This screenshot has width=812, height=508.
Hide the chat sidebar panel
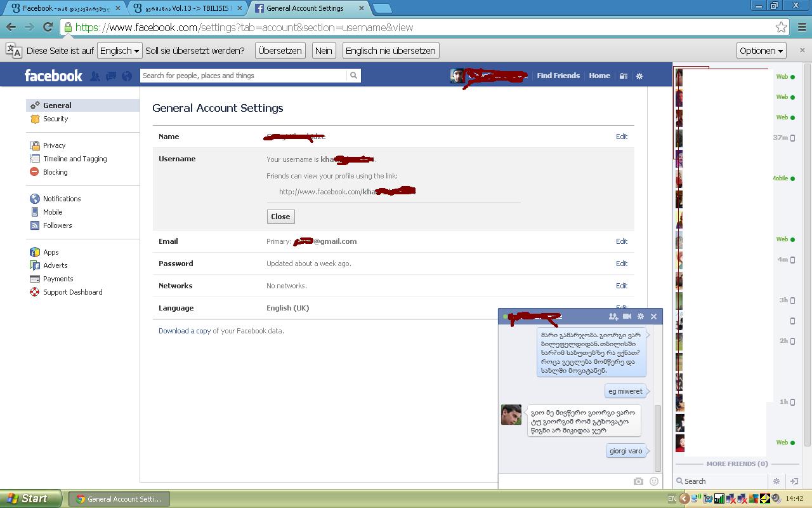[794, 481]
